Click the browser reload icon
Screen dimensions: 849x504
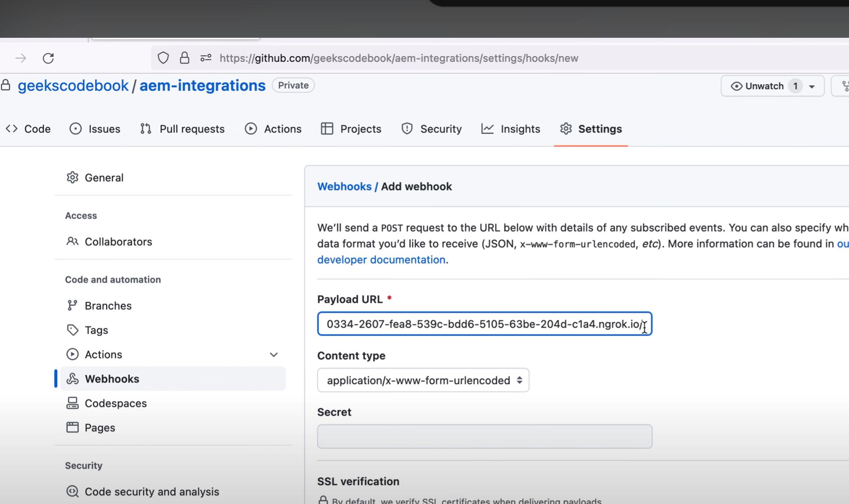click(x=48, y=58)
